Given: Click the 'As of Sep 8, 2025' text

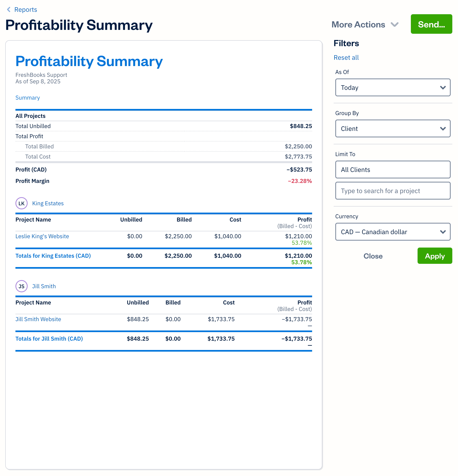Looking at the screenshot, I should [x=38, y=81].
